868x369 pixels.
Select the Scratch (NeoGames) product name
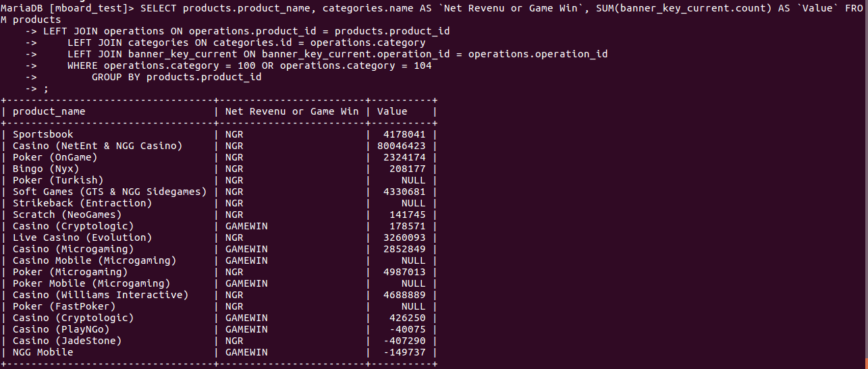coord(67,215)
